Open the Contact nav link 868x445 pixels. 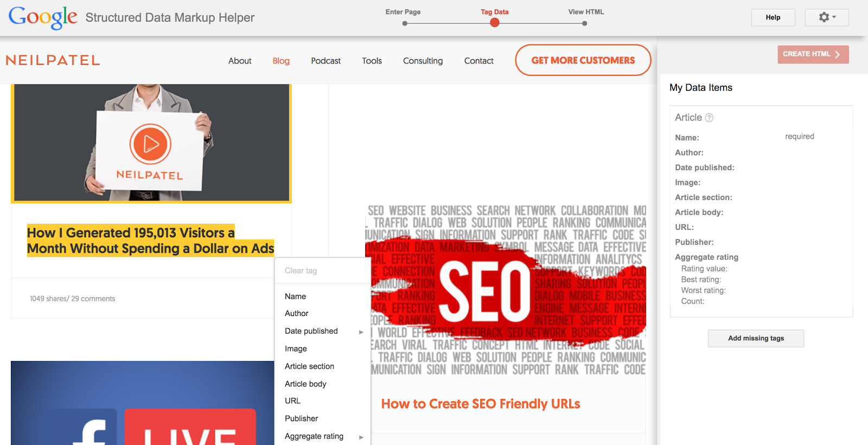[479, 61]
